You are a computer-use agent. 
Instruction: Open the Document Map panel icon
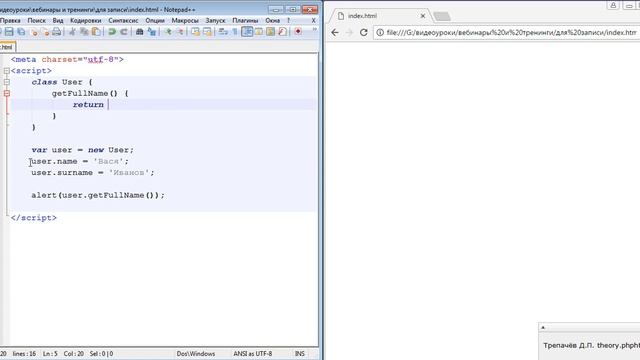click(271, 31)
